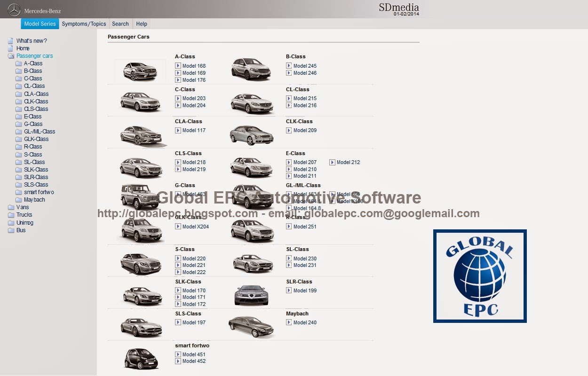Select E-Class in sidebar tree

tap(33, 117)
